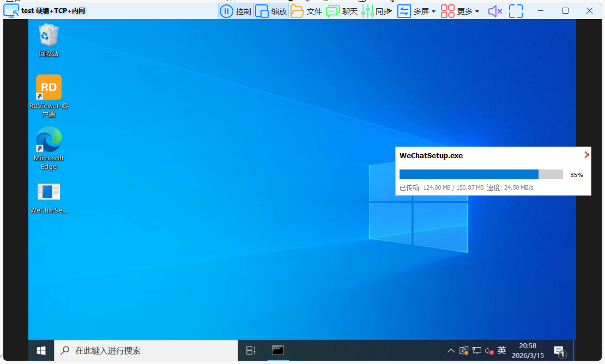Click the remote taskbar search box

tap(146, 350)
